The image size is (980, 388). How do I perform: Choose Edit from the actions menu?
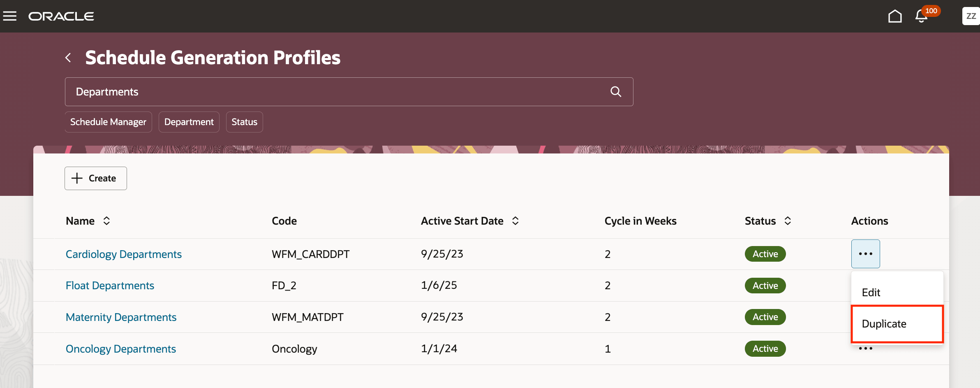click(x=871, y=293)
